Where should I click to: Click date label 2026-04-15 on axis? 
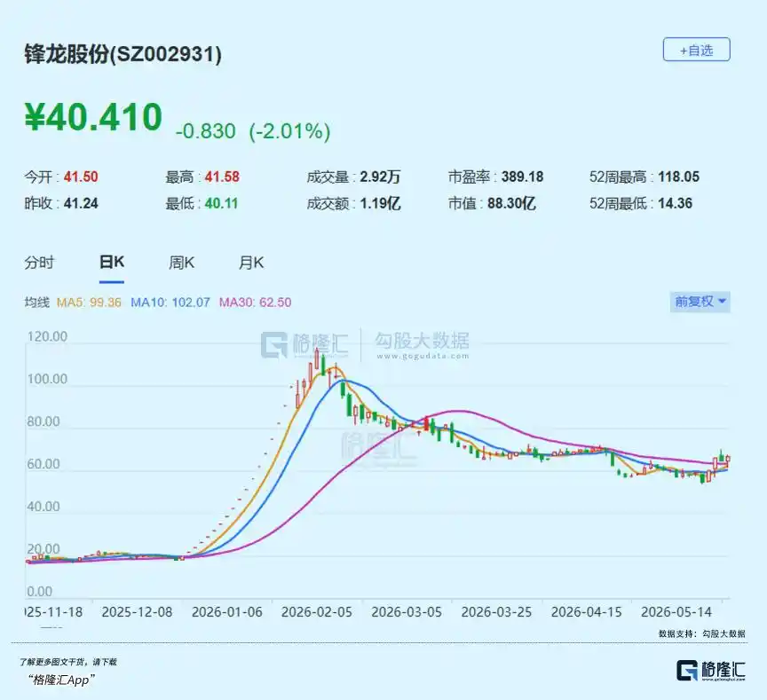(x=587, y=612)
